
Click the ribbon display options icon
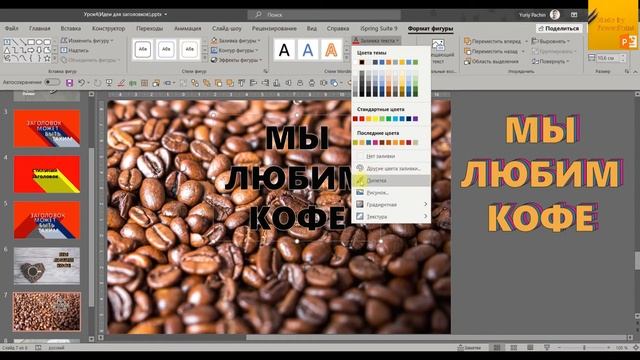pyautogui.click(x=574, y=14)
